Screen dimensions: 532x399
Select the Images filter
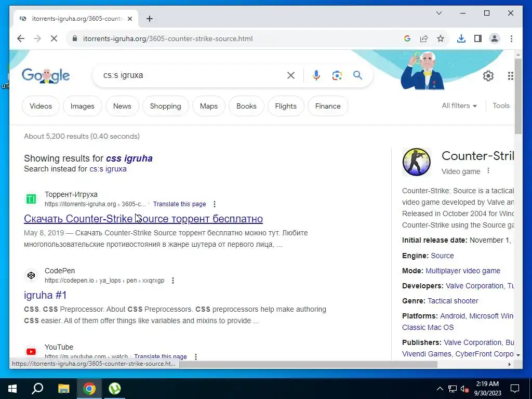[x=83, y=106]
